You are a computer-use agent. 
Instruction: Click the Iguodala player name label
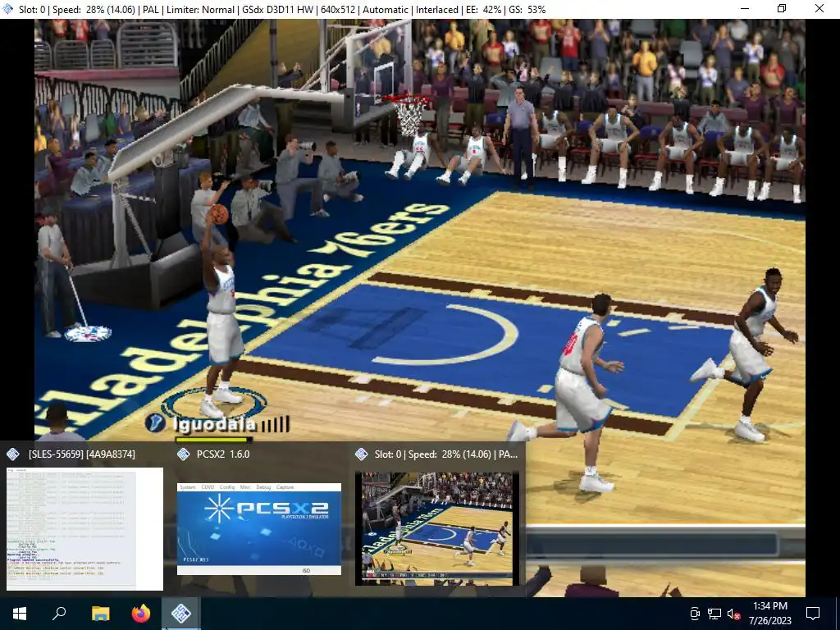214,425
